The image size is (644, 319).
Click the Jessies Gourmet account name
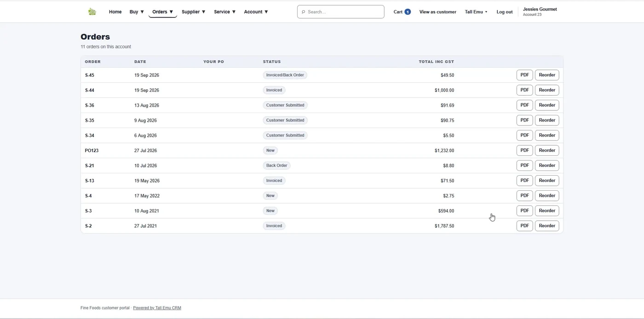tap(540, 9)
